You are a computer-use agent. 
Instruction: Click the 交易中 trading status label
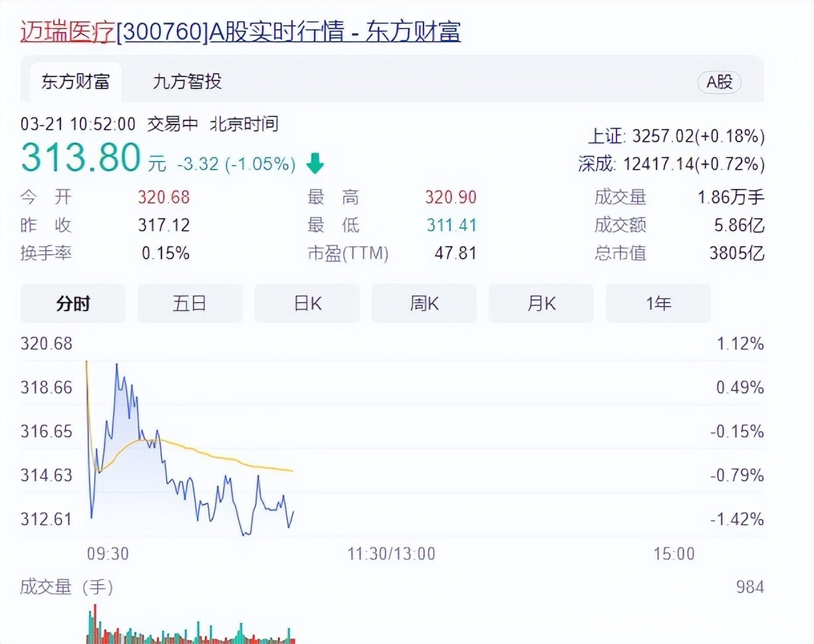pyautogui.click(x=173, y=124)
